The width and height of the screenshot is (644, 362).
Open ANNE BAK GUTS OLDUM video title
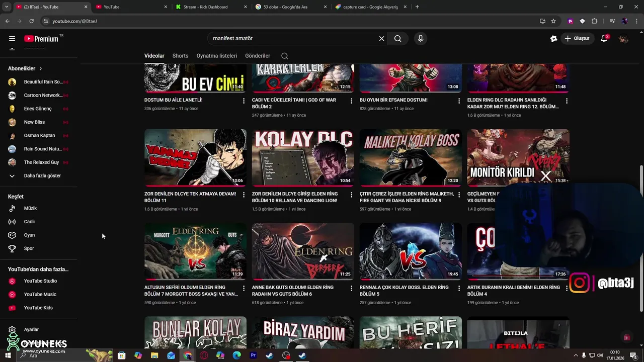293,291
